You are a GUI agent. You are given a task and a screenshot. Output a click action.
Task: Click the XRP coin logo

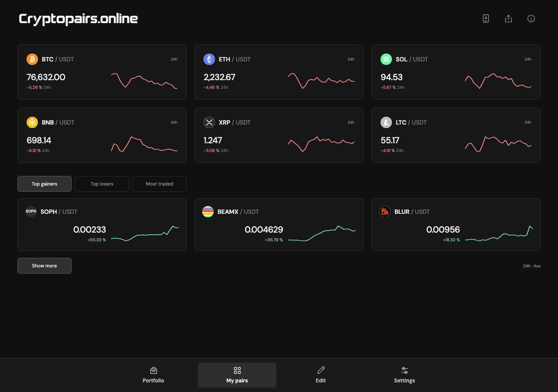(x=209, y=122)
